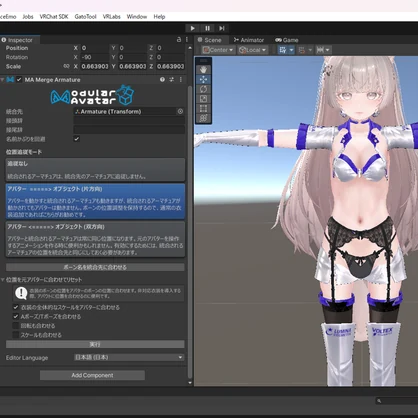Viewport: 418px width, 418px height.
Task: Click the object picker circle for Armature
Action: 180,111
